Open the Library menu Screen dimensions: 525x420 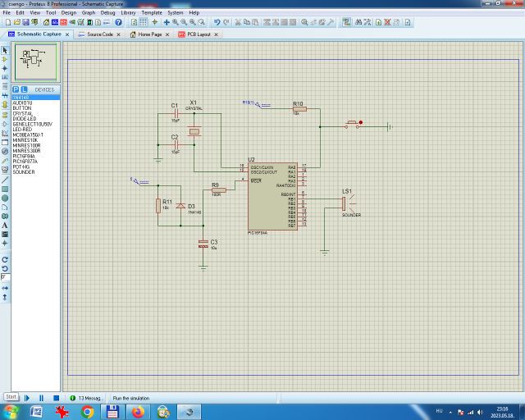tap(128, 13)
